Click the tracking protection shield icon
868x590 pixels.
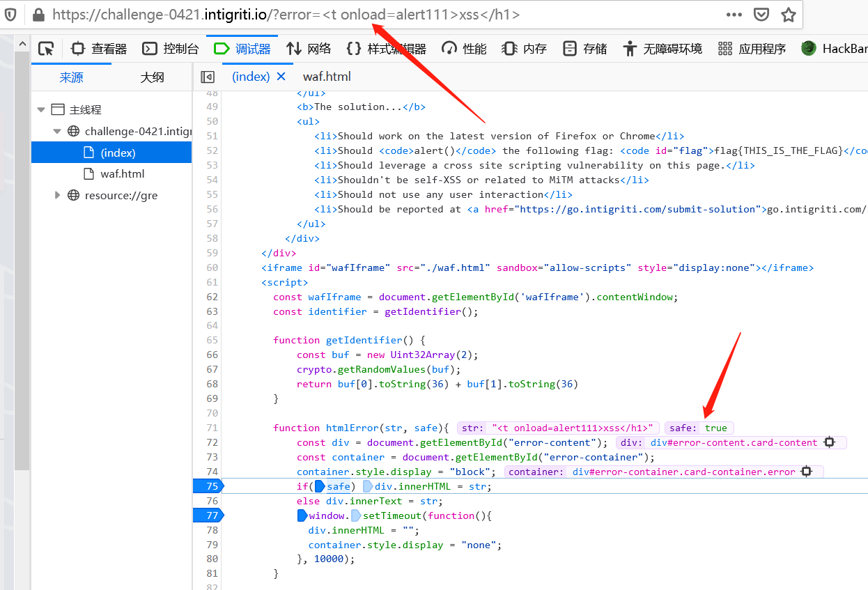click(11, 15)
